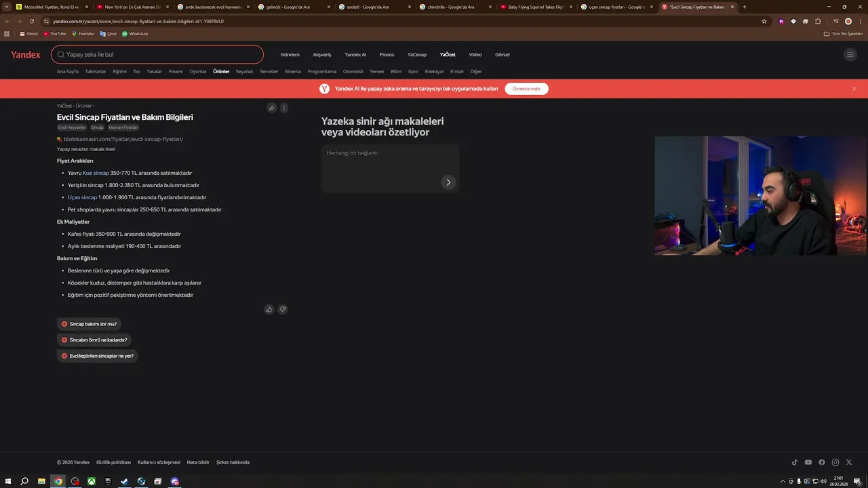The width and height of the screenshot is (868, 488).
Task: Open Görsel in Yandex top menu
Action: click(x=502, y=55)
